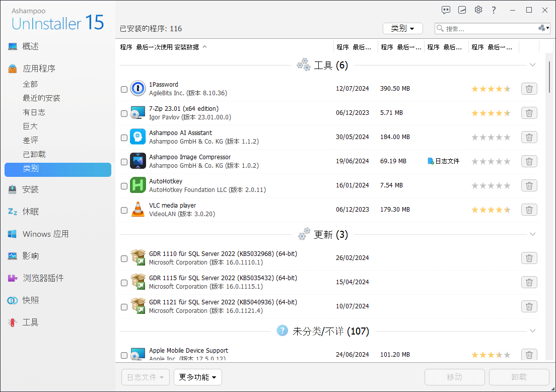This screenshot has width=556, height=392.
Task: Open the 更多功能 dropdown button
Action: [x=197, y=377]
